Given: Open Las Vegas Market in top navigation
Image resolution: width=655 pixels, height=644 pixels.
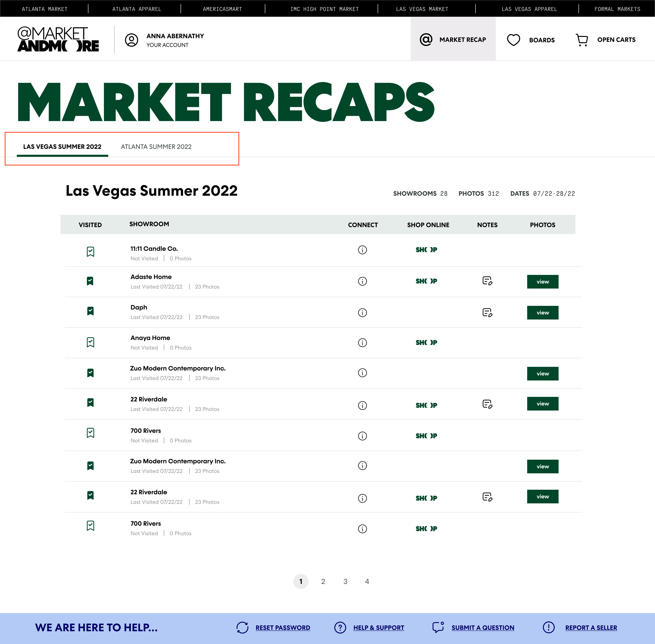Looking at the screenshot, I should click(x=422, y=9).
